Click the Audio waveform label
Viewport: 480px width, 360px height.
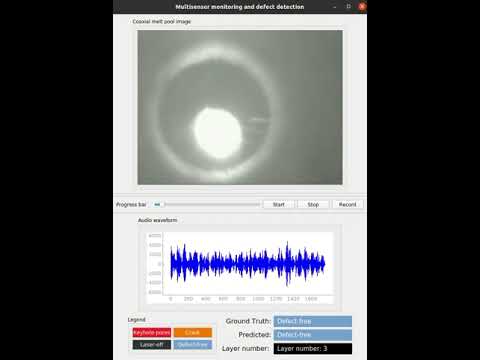pos(158,220)
